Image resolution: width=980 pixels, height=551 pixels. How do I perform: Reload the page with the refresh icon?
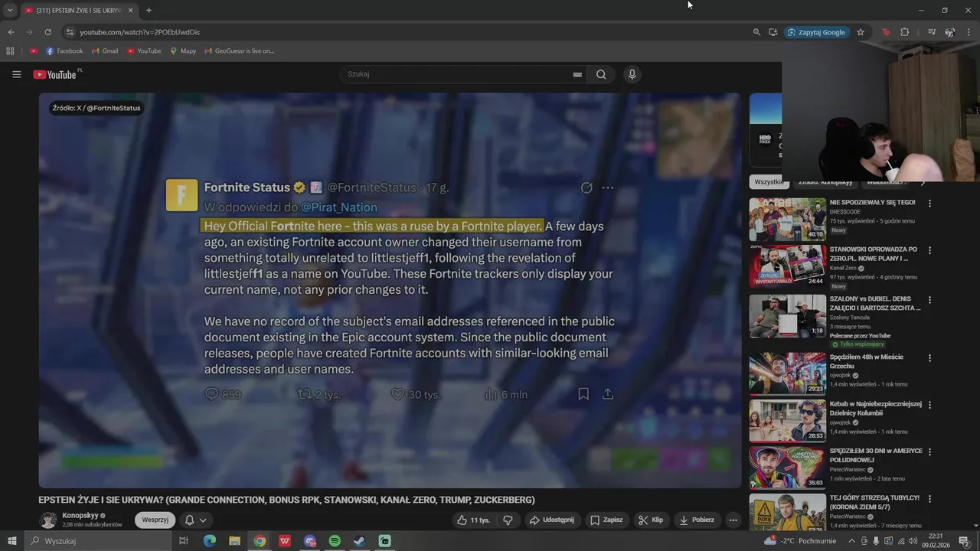(47, 32)
